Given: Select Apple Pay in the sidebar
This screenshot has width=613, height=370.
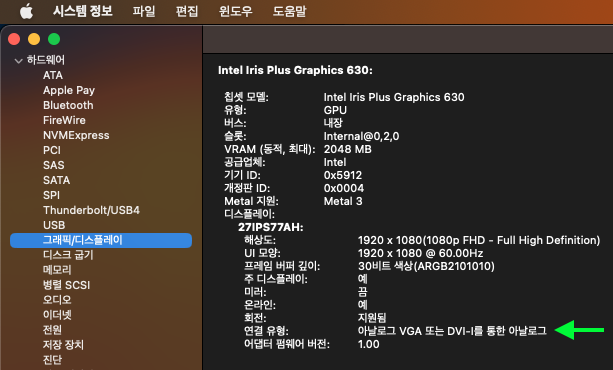Looking at the screenshot, I should (69, 90).
